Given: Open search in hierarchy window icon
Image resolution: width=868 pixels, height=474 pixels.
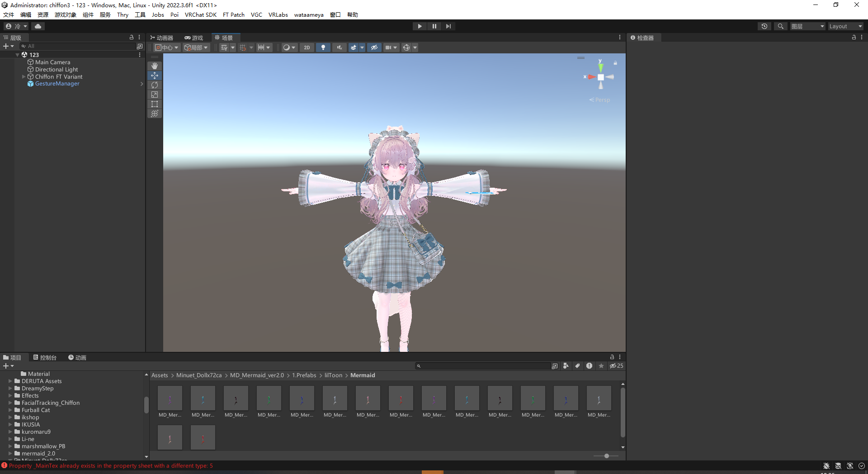Looking at the screenshot, I should click(x=140, y=46).
